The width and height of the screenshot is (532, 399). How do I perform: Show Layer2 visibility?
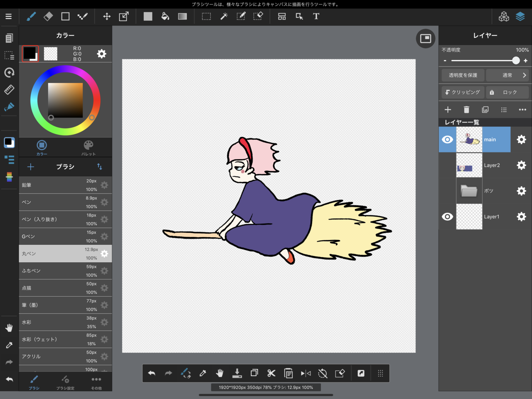coord(447,165)
